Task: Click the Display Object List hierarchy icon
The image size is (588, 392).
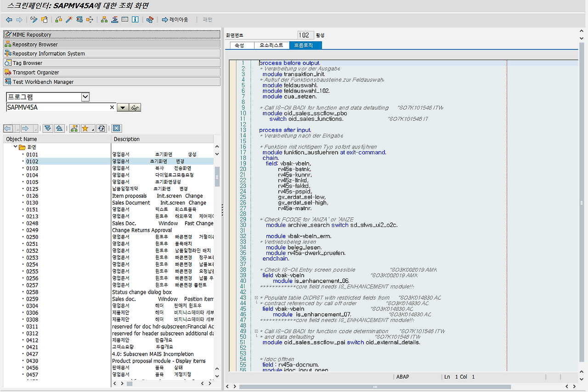Action: (104, 20)
